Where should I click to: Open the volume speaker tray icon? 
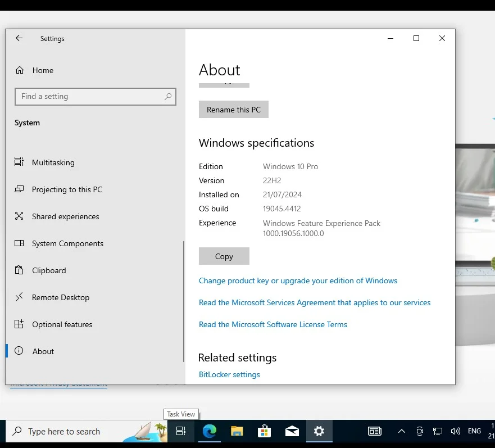456,431
